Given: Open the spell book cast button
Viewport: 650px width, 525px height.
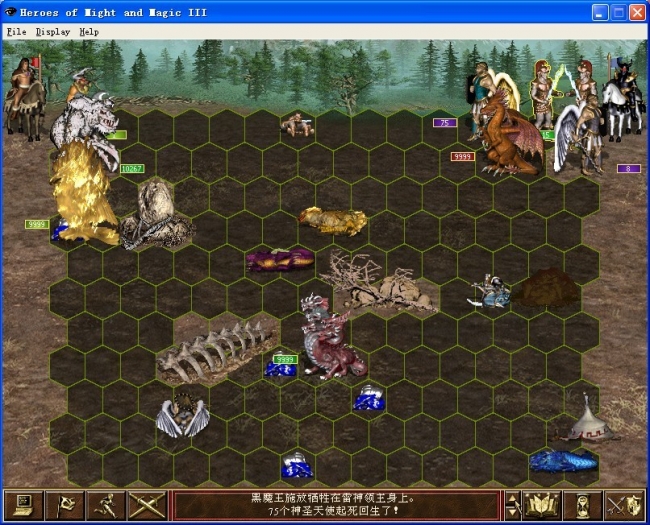Looking at the screenshot, I should (x=541, y=505).
